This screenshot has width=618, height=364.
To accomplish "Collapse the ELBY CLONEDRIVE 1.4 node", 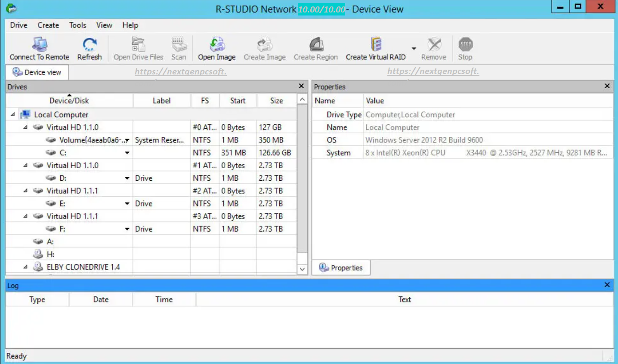I will 25,267.
